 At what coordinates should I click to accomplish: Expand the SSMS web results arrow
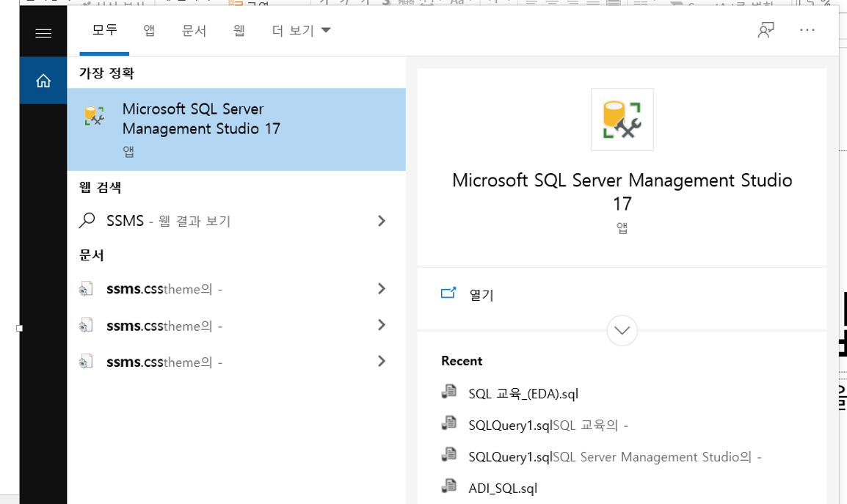tap(382, 220)
